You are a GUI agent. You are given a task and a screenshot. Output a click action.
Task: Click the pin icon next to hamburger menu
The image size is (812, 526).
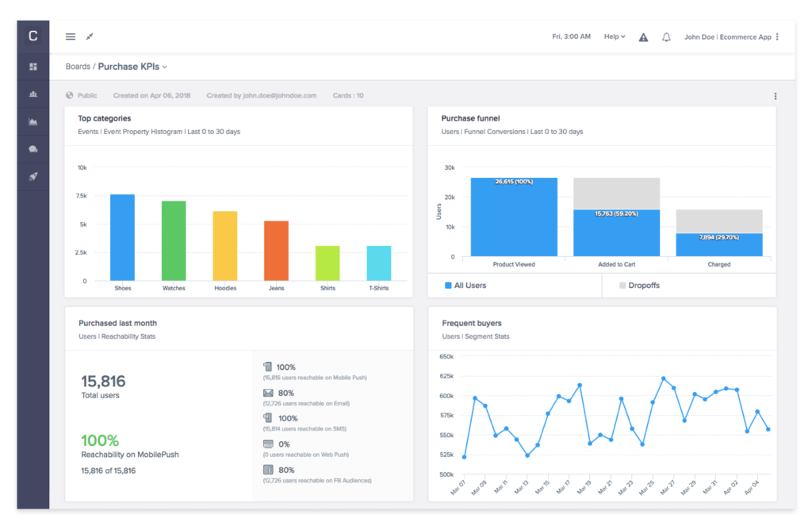click(90, 36)
